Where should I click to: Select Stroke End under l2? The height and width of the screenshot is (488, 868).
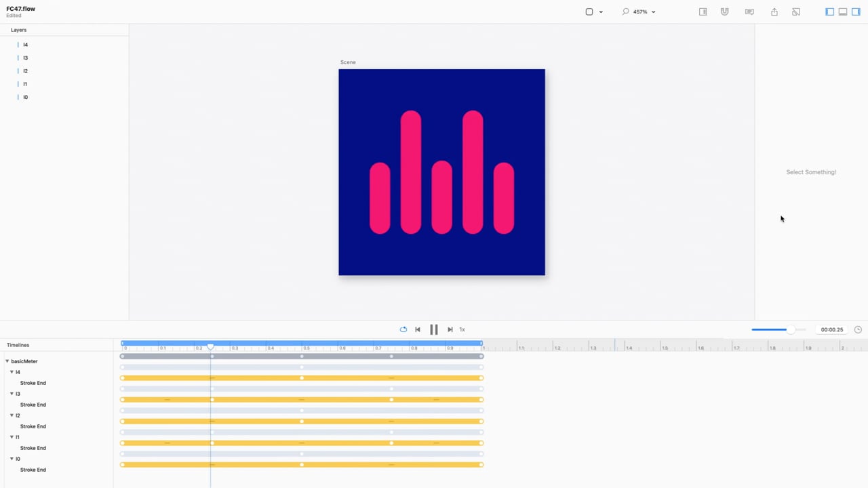(33, 426)
